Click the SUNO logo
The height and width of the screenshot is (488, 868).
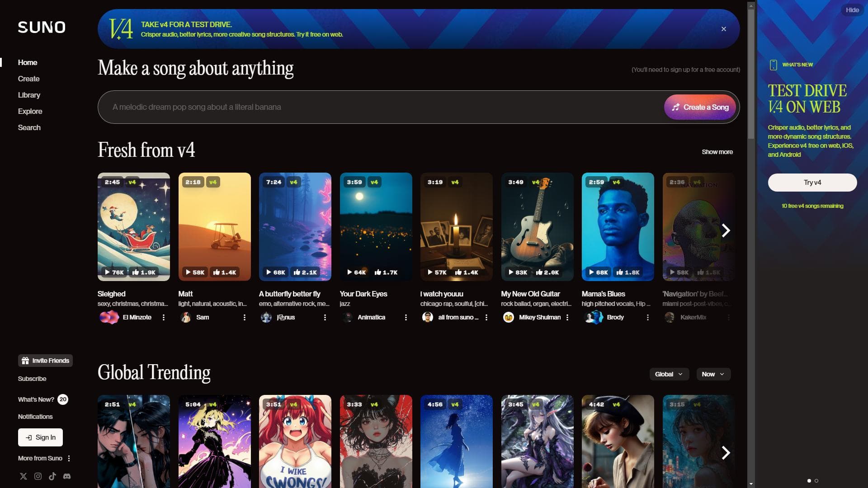tap(42, 28)
